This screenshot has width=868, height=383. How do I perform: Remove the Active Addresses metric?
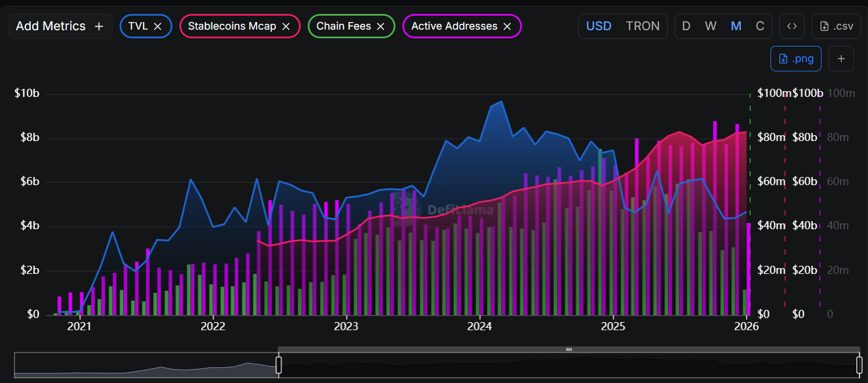507,26
